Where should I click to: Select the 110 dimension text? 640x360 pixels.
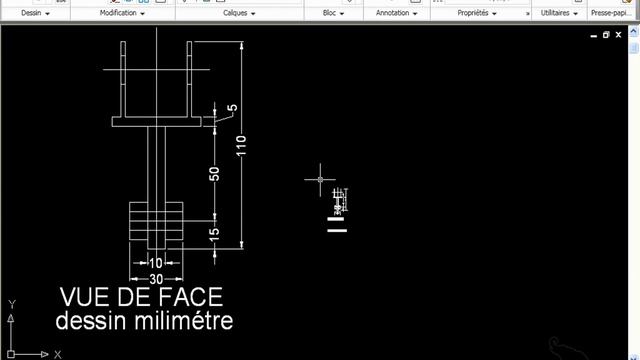point(241,146)
